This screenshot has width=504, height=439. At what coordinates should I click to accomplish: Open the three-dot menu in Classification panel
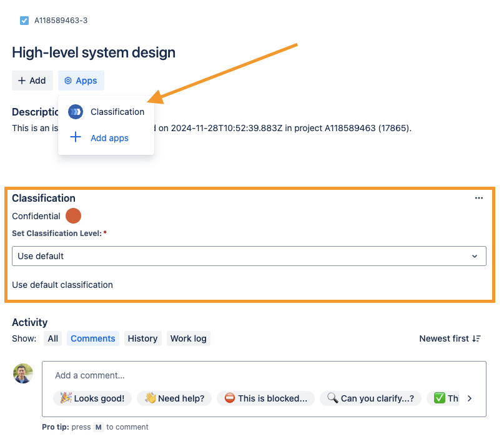[x=478, y=198]
